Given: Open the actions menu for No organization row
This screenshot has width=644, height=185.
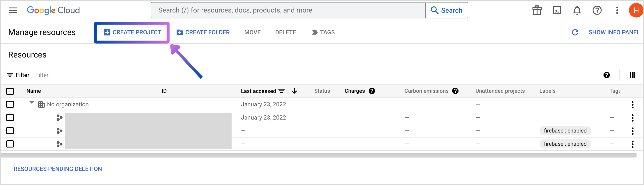Looking at the screenshot, I should (632, 105).
